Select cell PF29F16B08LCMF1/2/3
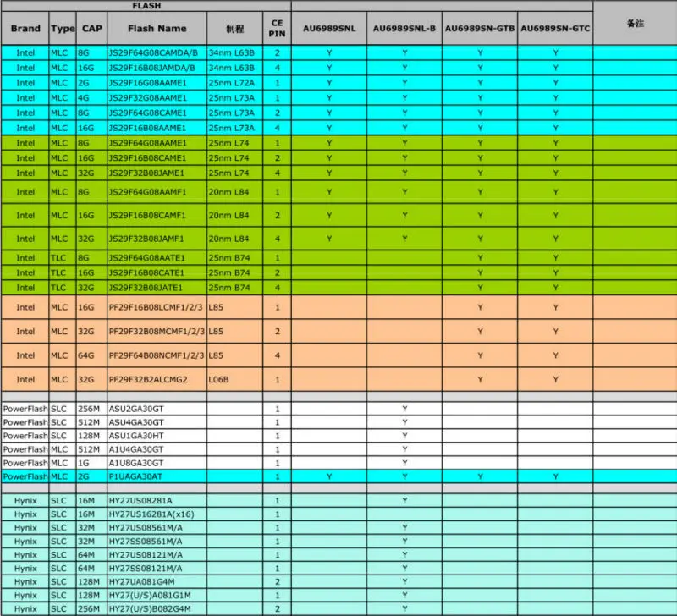 157,307
